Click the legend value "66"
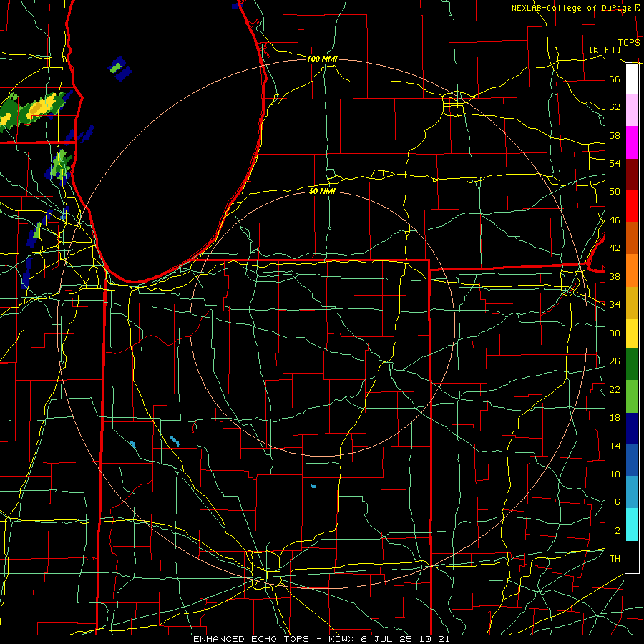The height and width of the screenshot is (644, 644). click(615, 79)
